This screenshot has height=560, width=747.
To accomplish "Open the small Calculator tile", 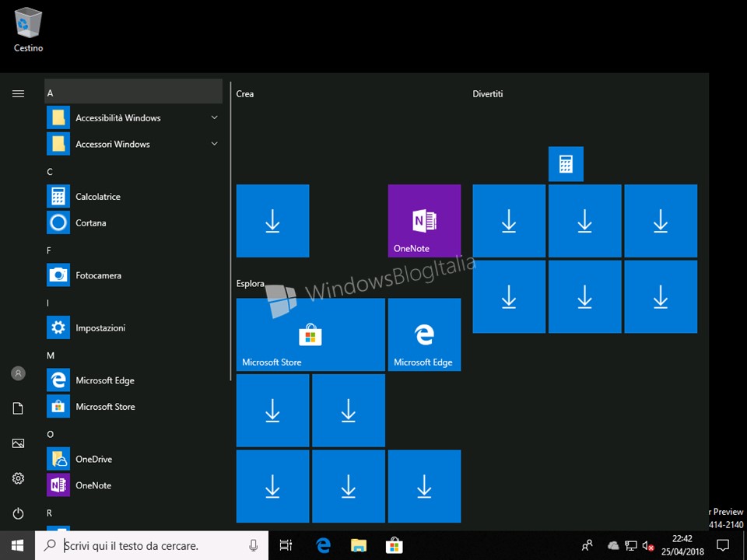I will pyautogui.click(x=566, y=164).
